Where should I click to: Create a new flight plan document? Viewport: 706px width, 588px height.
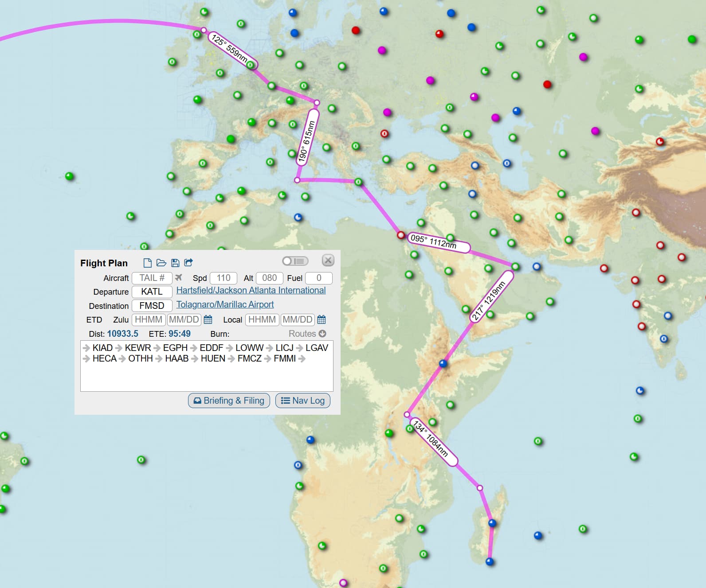tap(148, 263)
